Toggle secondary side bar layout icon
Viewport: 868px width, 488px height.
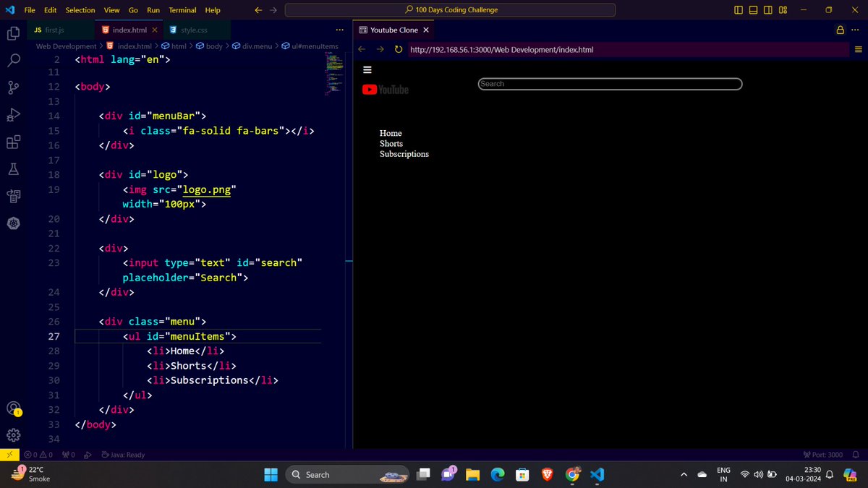point(767,10)
